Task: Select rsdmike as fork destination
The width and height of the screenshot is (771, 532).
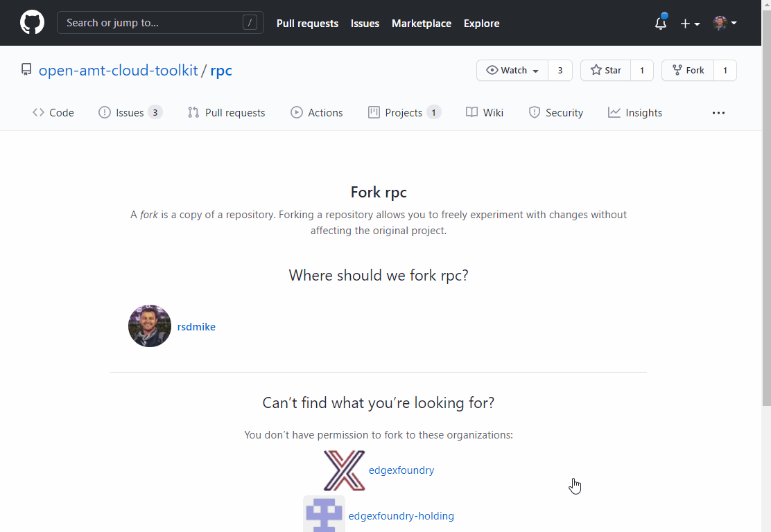Action: click(x=196, y=327)
